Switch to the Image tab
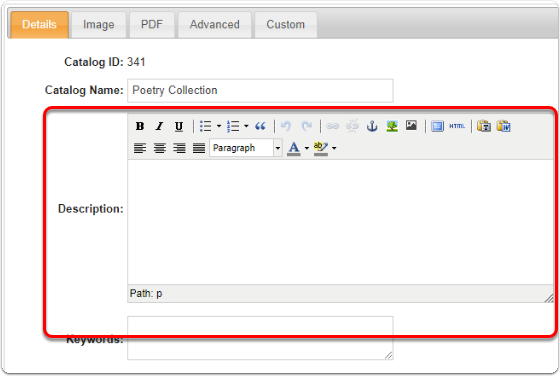 point(99,25)
